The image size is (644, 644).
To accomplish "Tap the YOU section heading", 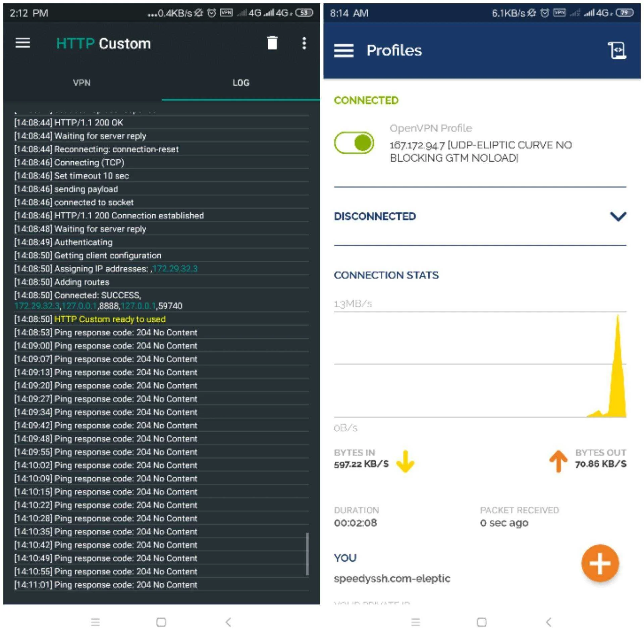I will [x=345, y=558].
